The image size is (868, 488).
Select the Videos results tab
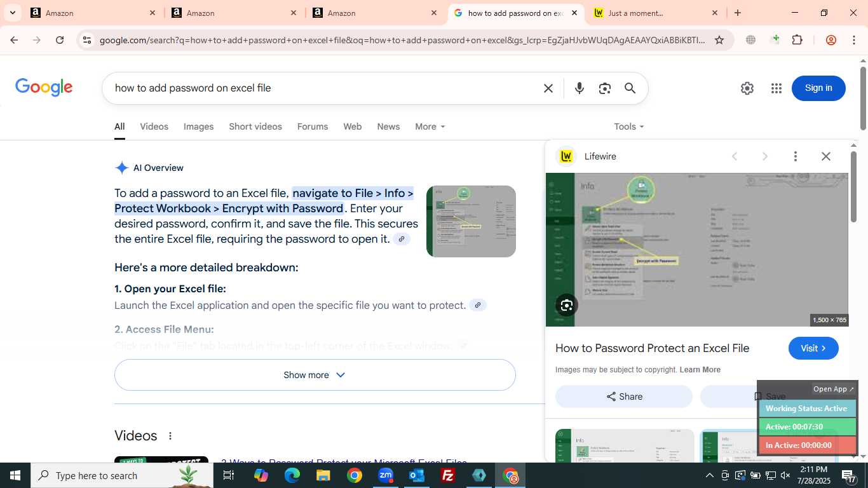pyautogui.click(x=154, y=126)
